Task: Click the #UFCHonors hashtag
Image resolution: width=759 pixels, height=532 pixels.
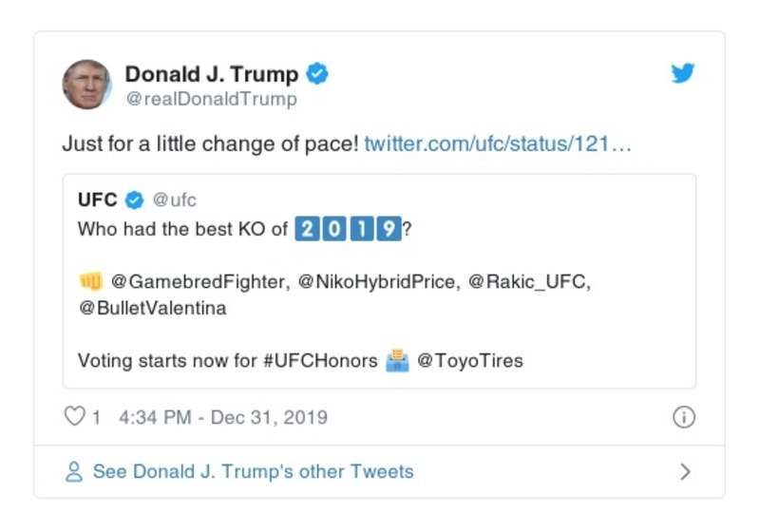Action: point(319,361)
